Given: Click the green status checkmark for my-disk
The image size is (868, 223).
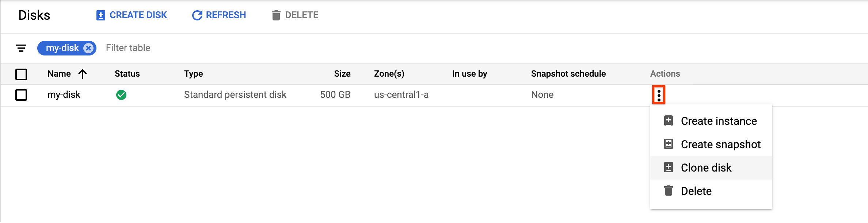Looking at the screenshot, I should click(x=121, y=95).
